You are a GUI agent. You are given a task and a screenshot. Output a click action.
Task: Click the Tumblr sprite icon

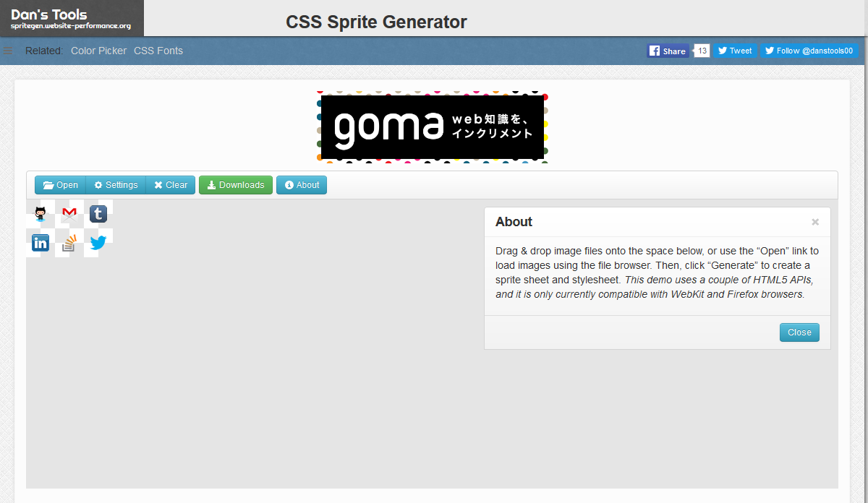[x=98, y=214]
